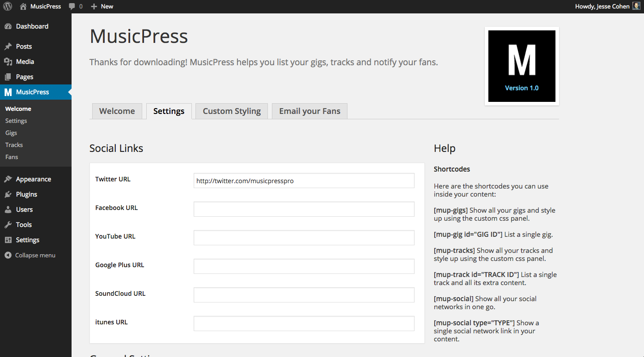Open the Fans submenu item
The height and width of the screenshot is (357, 644).
12,157
